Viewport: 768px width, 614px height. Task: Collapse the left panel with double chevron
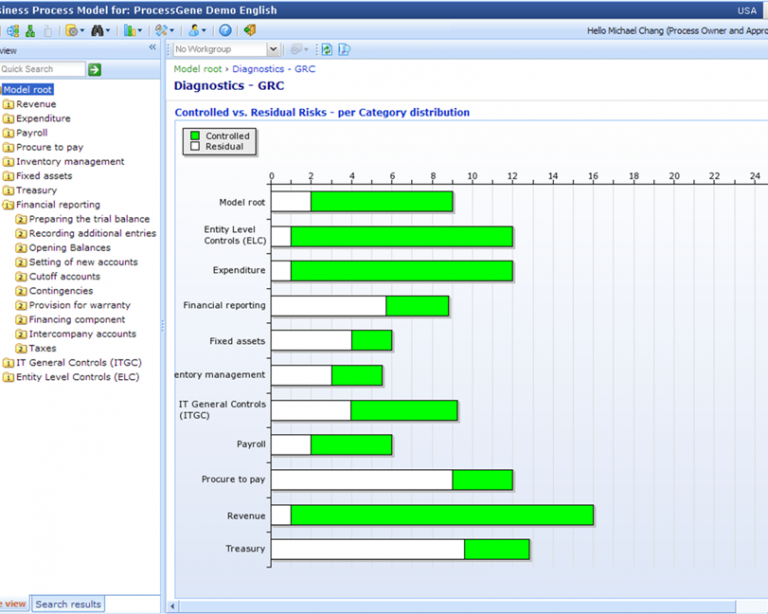click(x=152, y=48)
